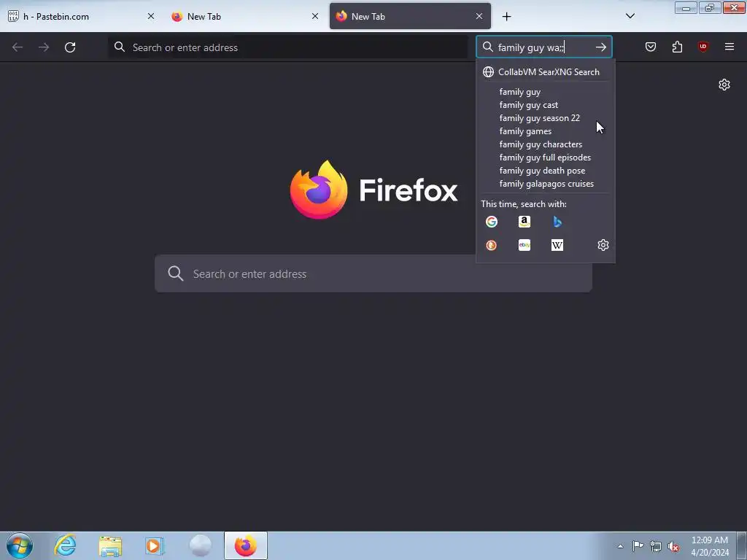Search this time with Google

point(492,222)
